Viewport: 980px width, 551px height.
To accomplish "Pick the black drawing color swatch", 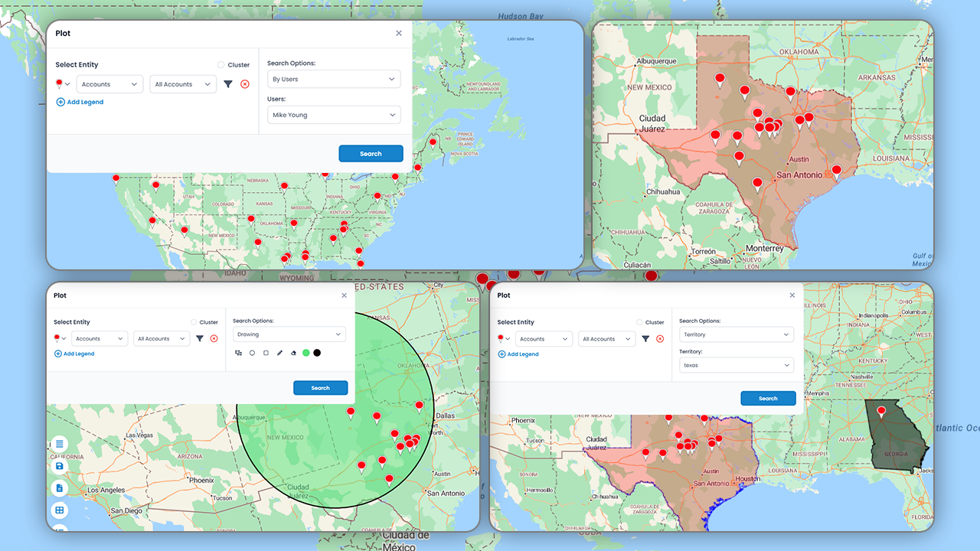I will (317, 353).
